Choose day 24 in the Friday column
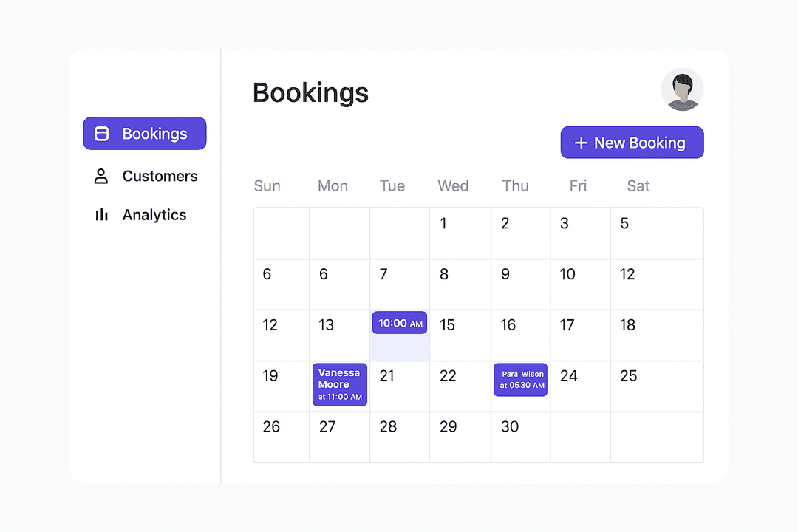The width and height of the screenshot is (798, 532). 568,376
